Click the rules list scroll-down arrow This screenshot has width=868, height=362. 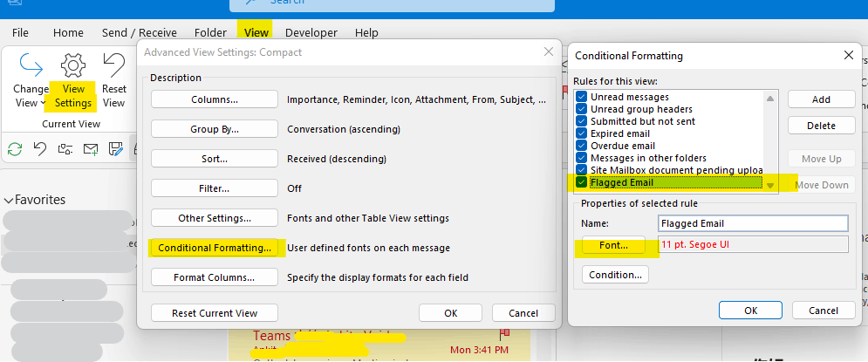tap(770, 186)
